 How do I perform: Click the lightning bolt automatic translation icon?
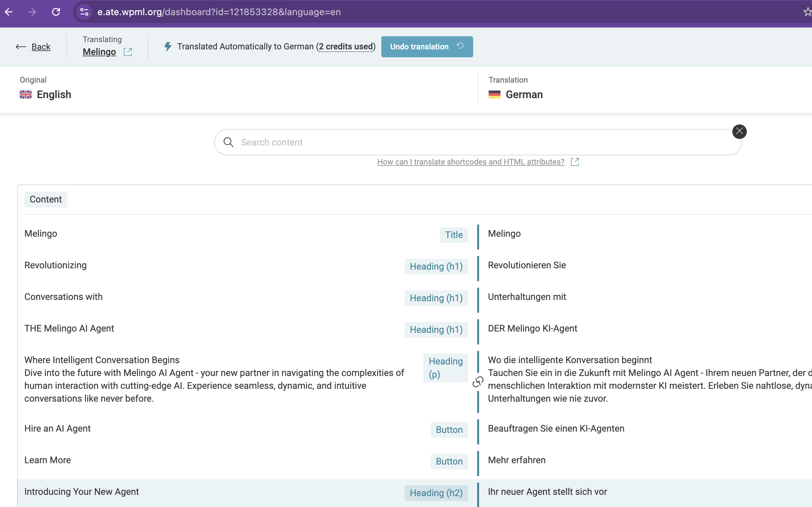(x=168, y=47)
